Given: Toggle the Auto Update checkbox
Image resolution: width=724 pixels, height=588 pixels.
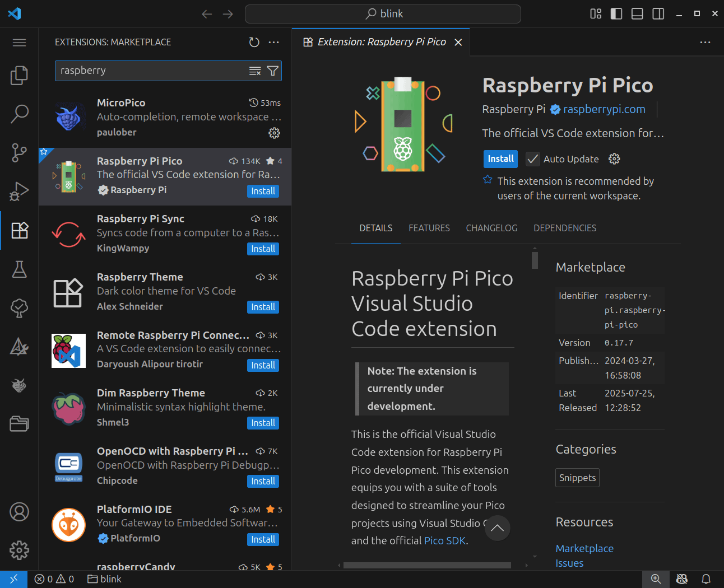Looking at the screenshot, I should [x=532, y=159].
